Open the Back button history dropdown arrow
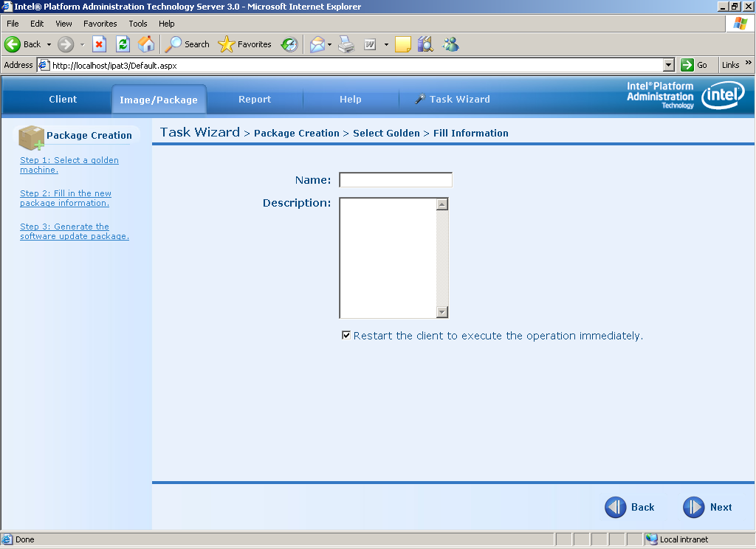 [x=49, y=44]
